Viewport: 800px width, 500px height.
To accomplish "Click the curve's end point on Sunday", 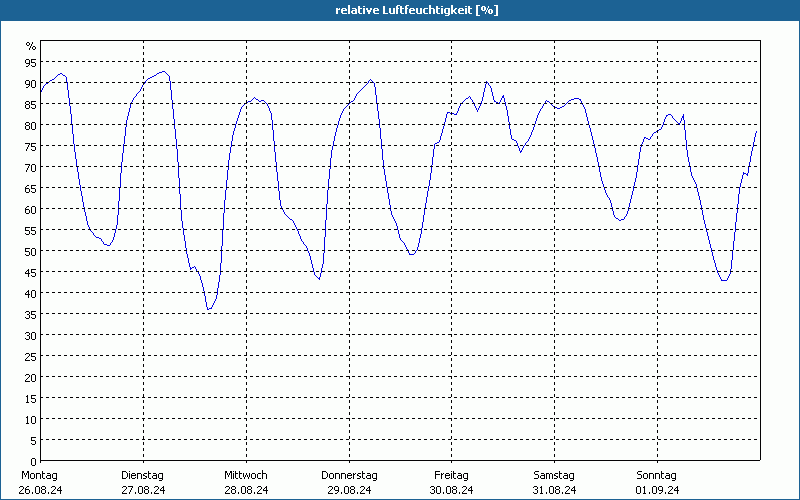I will 756,132.
